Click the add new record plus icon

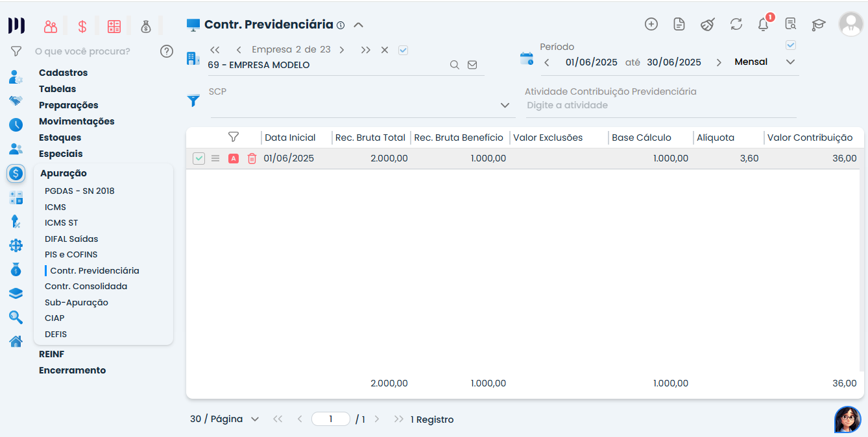[651, 24]
